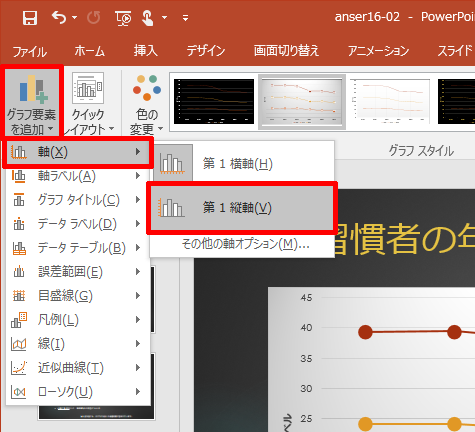The height and width of the screenshot is (432, 475).
Task: Start slideshow from beginning icon
Action: [x=123, y=18]
